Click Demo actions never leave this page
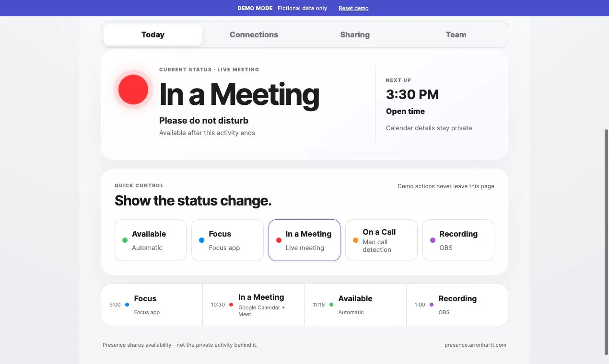609x364 pixels. coord(446,186)
